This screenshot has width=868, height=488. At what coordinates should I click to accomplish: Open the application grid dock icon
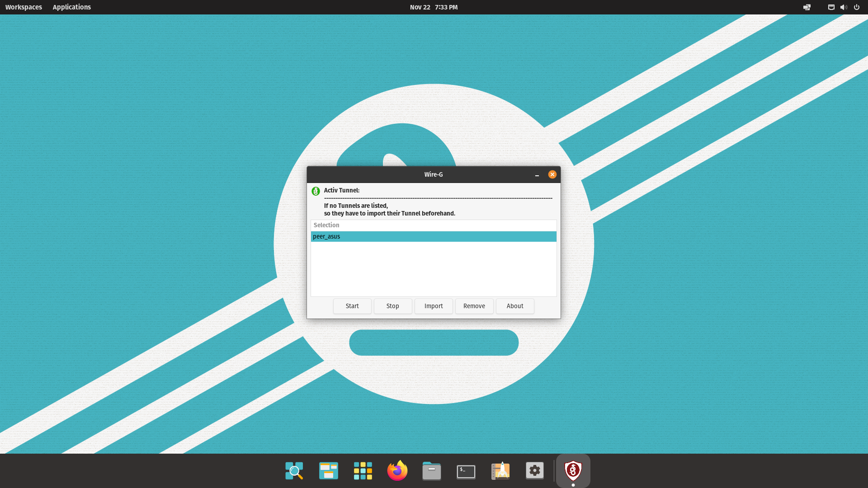363,471
